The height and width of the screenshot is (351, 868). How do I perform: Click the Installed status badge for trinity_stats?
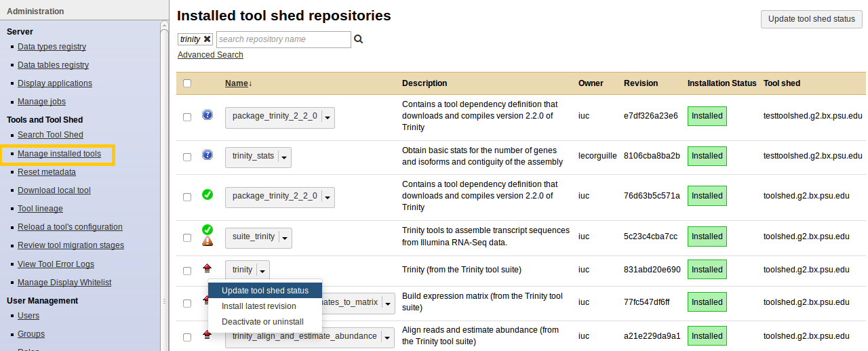(x=707, y=156)
